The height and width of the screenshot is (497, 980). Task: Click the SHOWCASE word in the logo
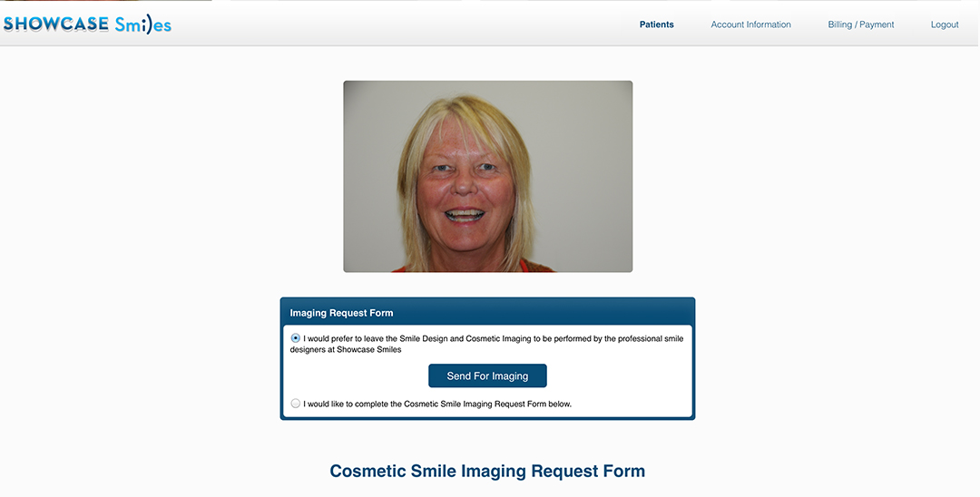[56, 24]
